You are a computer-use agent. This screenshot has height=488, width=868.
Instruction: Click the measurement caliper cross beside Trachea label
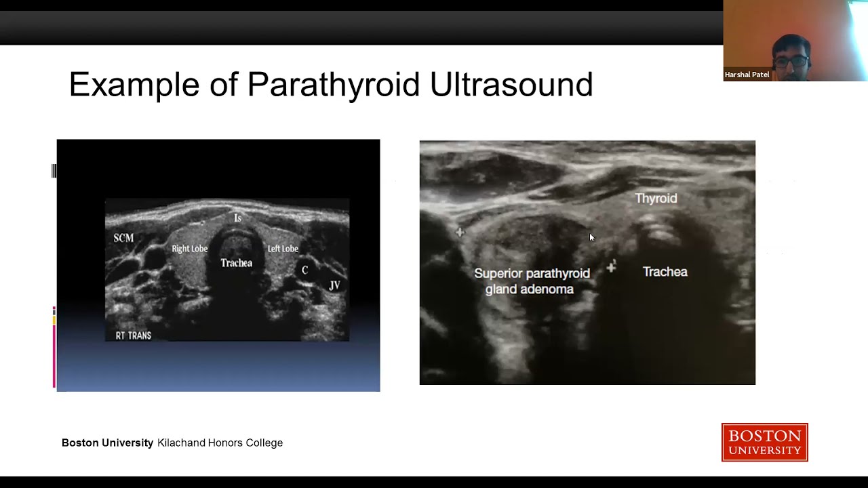(611, 268)
